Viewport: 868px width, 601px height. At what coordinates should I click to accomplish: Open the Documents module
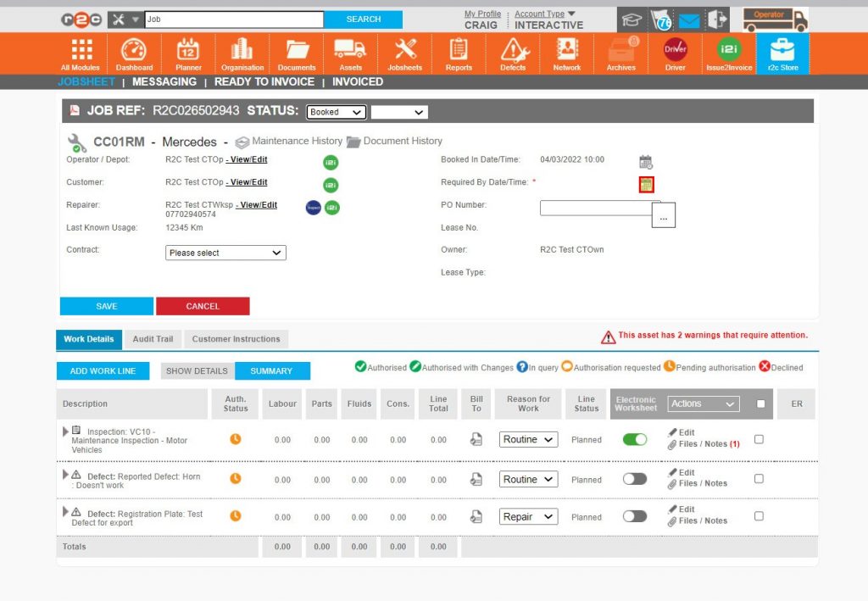point(297,53)
